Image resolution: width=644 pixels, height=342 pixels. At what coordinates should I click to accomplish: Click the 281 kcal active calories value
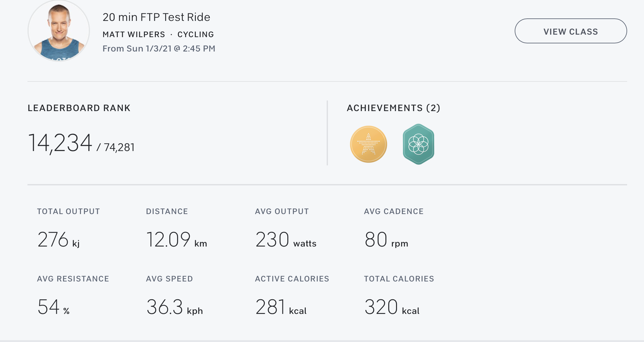(x=280, y=307)
